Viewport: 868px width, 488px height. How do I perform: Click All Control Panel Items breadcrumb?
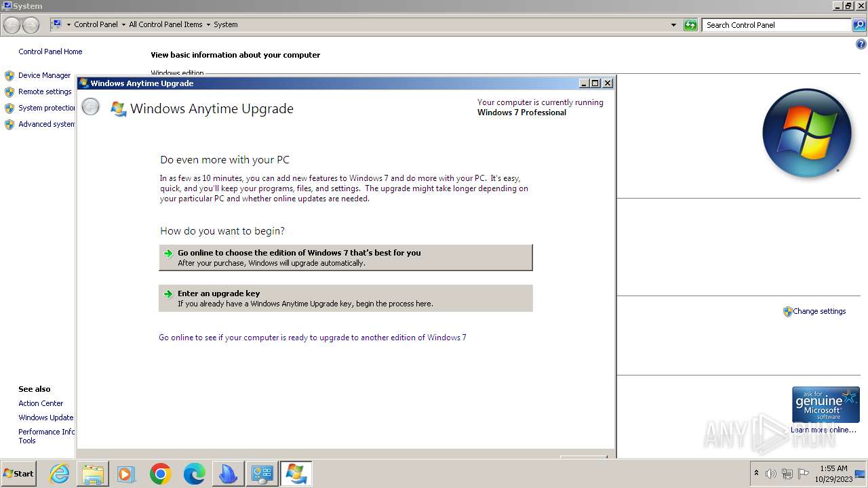click(165, 24)
